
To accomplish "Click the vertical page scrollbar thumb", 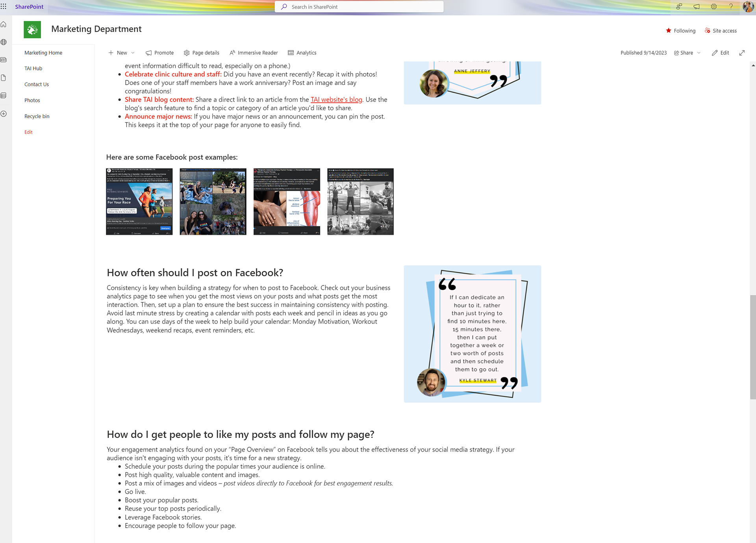I will (x=752, y=347).
